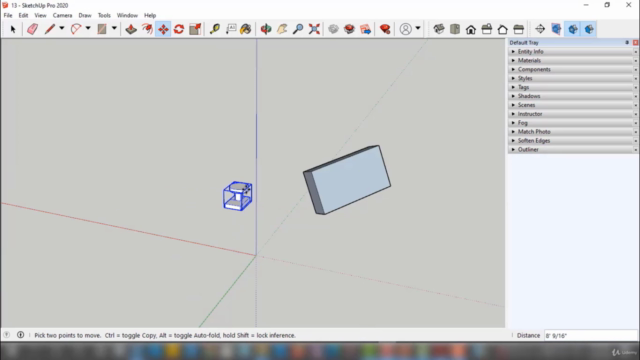This screenshot has width=640, height=360.
Task: Activate the Tape Measure tool
Action: click(x=215, y=29)
